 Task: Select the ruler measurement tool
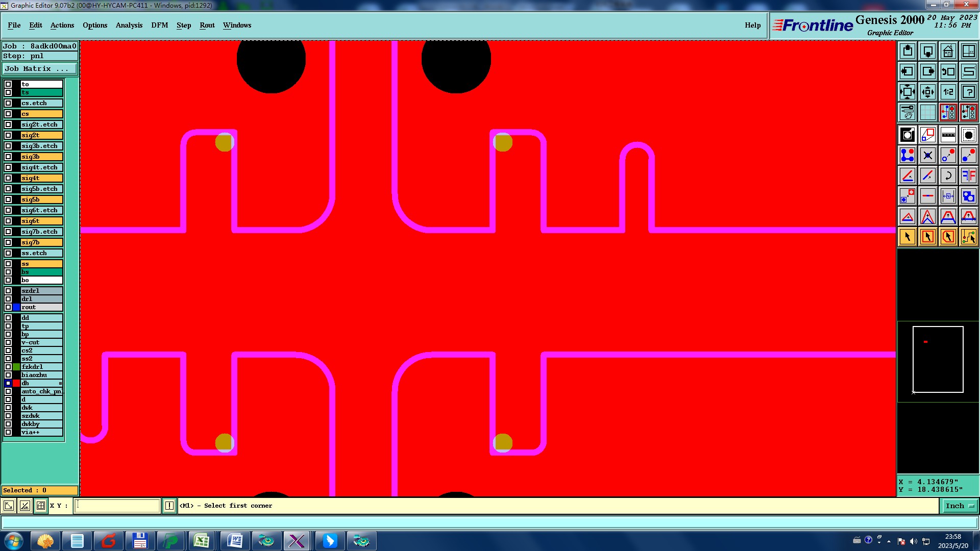(x=948, y=135)
